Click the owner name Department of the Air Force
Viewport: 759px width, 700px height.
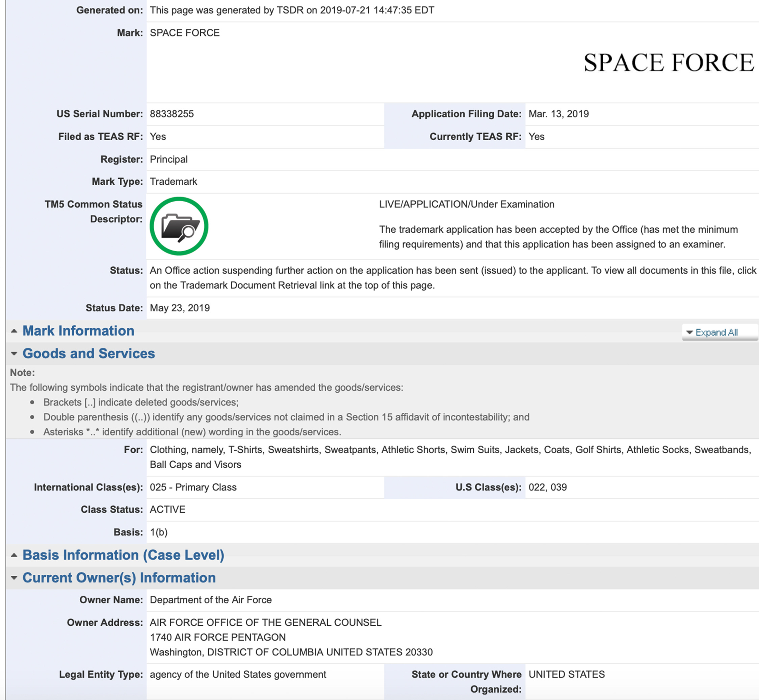[x=211, y=600]
